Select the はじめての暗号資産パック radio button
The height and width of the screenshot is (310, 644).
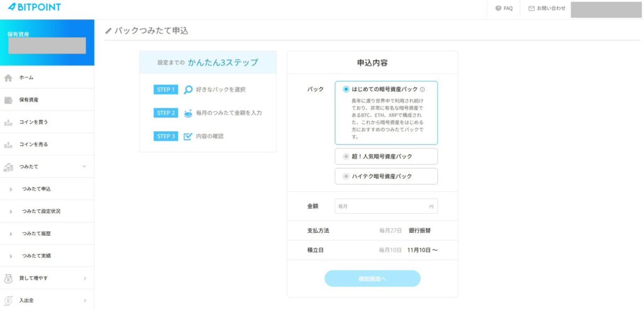[x=346, y=89]
